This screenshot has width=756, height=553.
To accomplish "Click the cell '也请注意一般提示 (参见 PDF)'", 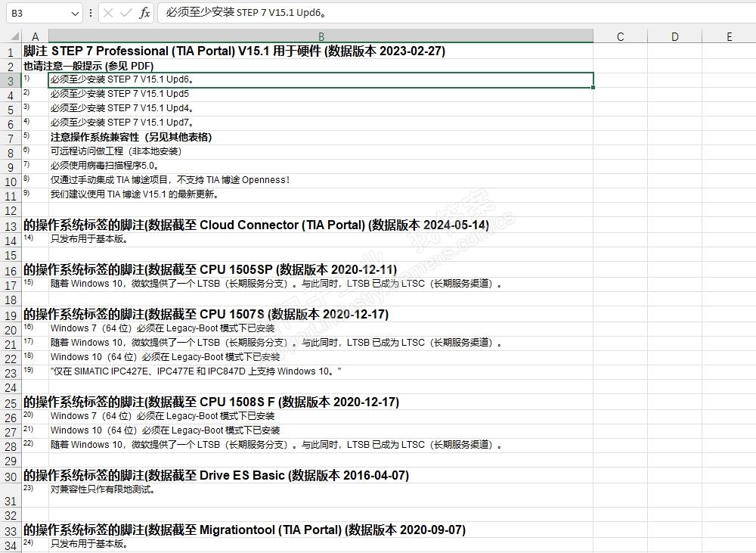I will pyautogui.click(x=88, y=66).
